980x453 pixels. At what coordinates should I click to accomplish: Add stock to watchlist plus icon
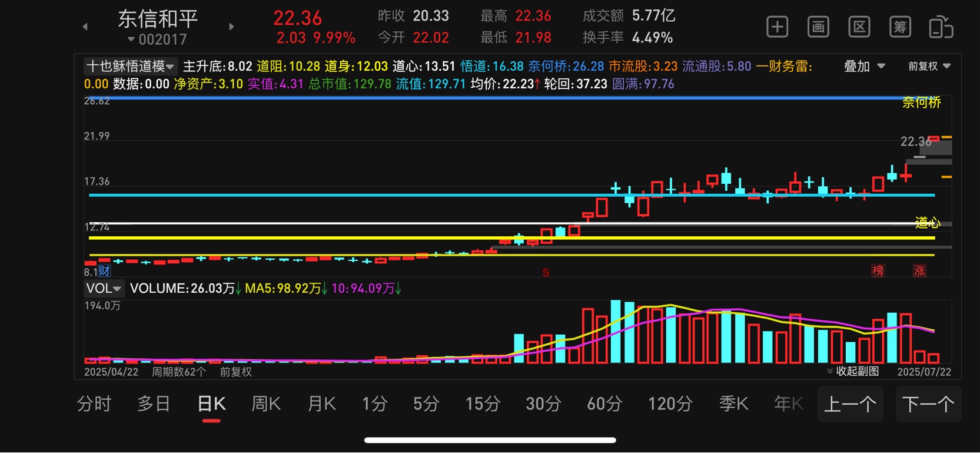(x=778, y=27)
